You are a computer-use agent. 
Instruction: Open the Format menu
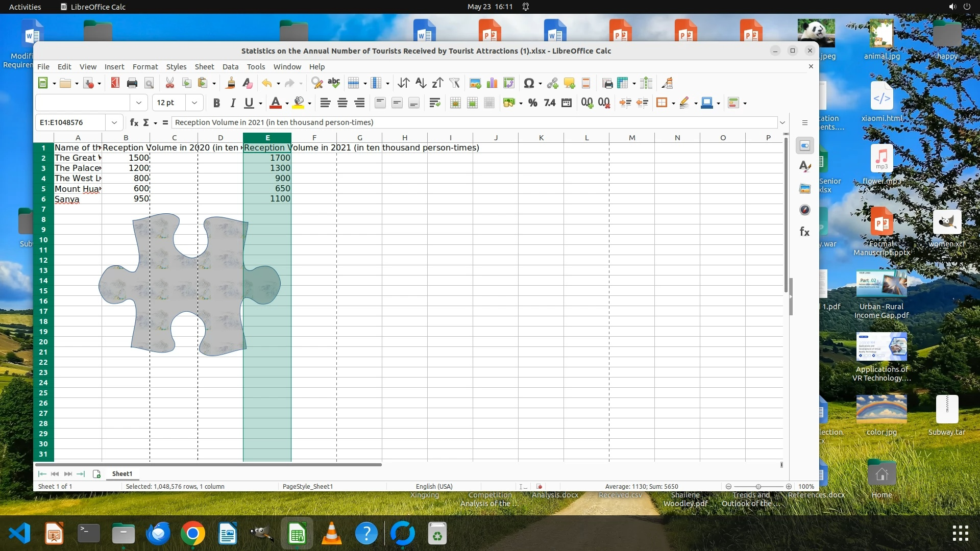[x=145, y=67]
